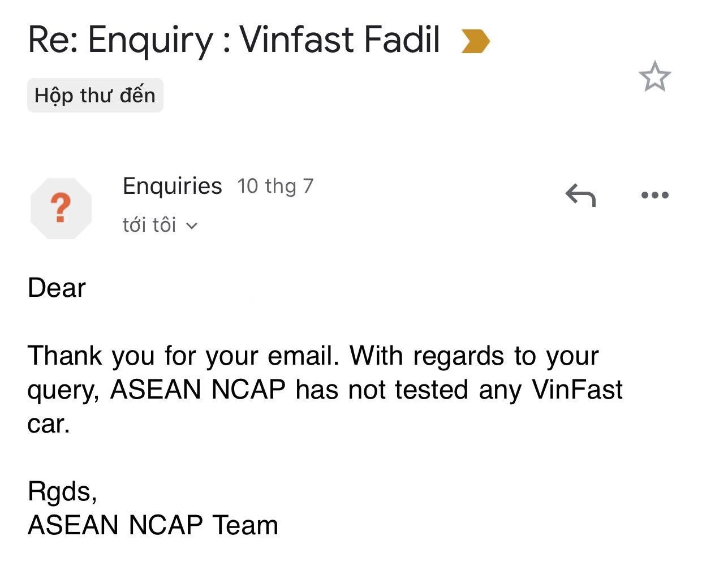Open the three-dot more options menu

point(655,195)
